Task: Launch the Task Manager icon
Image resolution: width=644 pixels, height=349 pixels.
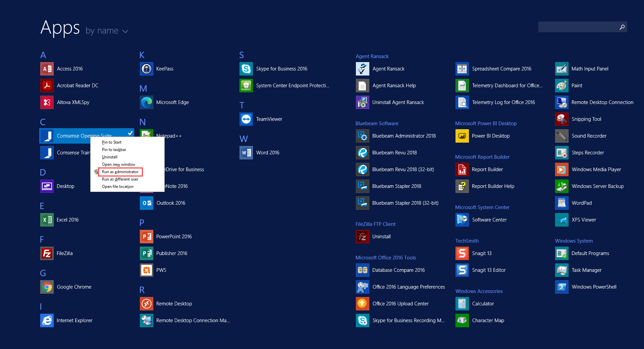Action: point(562,270)
